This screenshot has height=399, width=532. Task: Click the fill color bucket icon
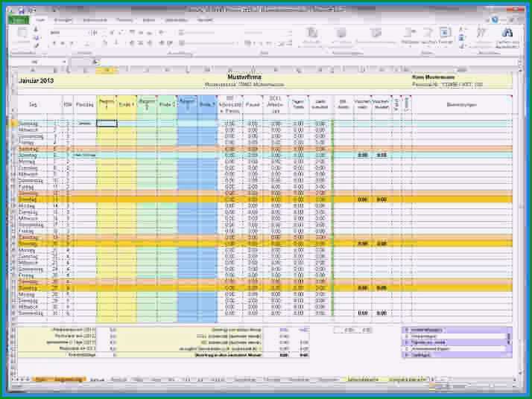[104, 43]
